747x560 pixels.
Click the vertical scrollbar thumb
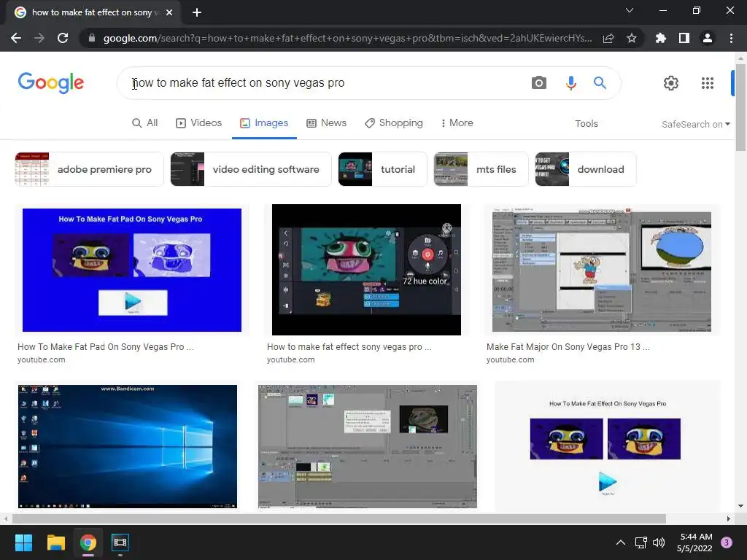pyautogui.click(x=740, y=107)
